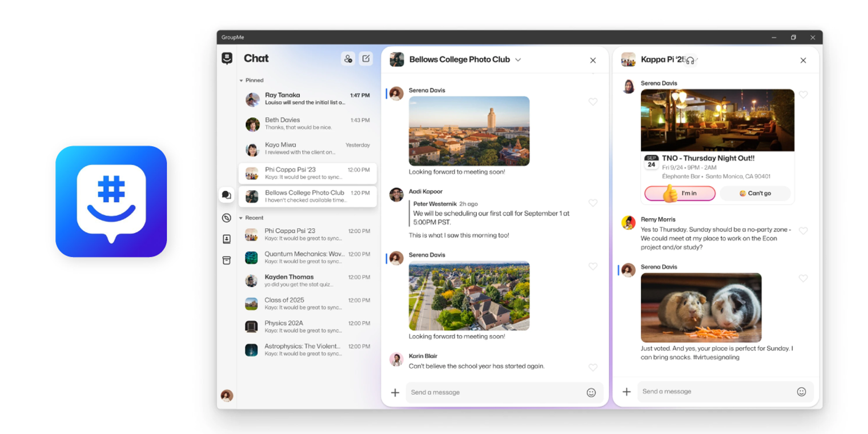The height and width of the screenshot is (434, 868).
Task: Click the attachment plus icon in Bellows chat
Action: coord(395,392)
